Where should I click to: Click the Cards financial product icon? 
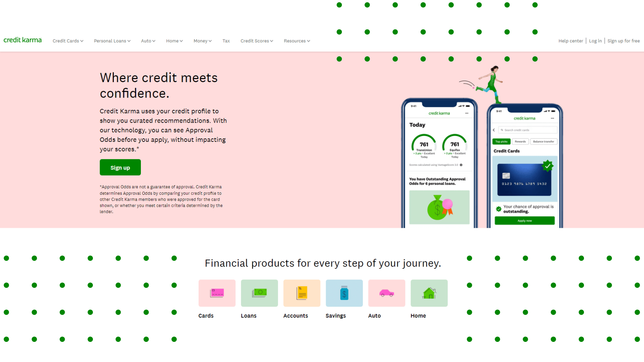coord(217,293)
